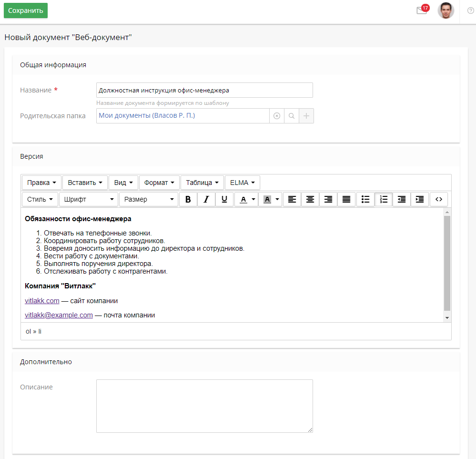Open the text color picker
The image size is (476, 459).
pyautogui.click(x=246, y=199)
